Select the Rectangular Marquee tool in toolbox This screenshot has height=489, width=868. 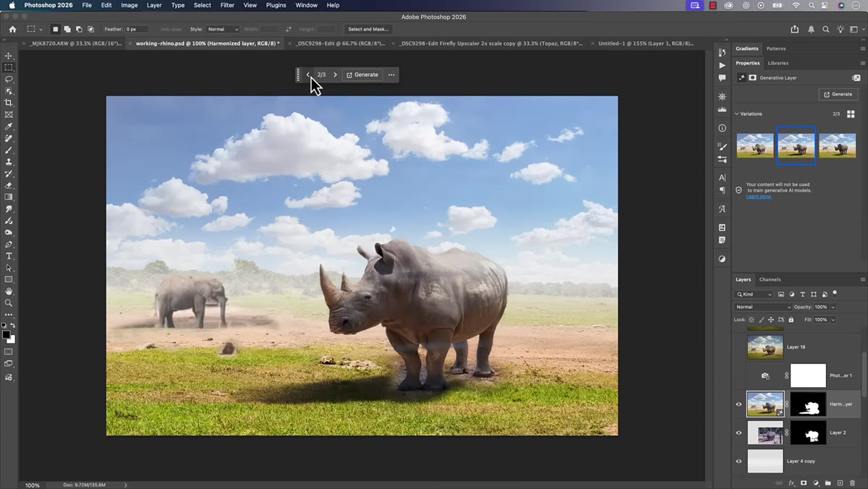point(9,67)
